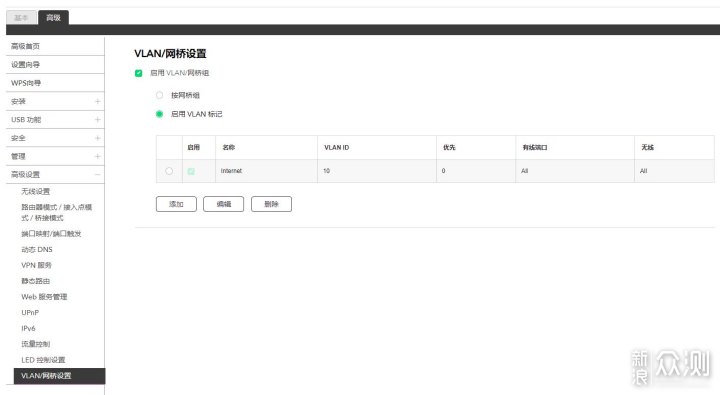The image size is (720, 395).
Task: Open 无线设置 submenu item
Action: click(x=35, y=192)
